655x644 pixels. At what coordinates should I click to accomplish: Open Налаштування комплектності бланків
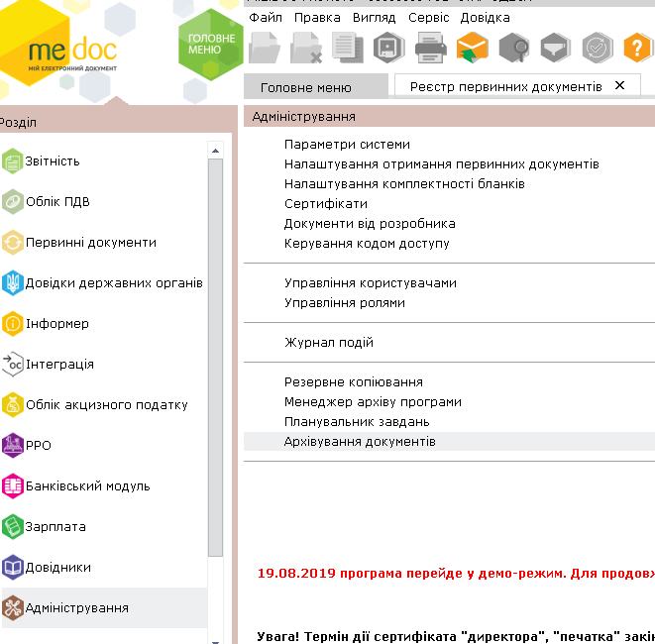[x=404, y=183]
